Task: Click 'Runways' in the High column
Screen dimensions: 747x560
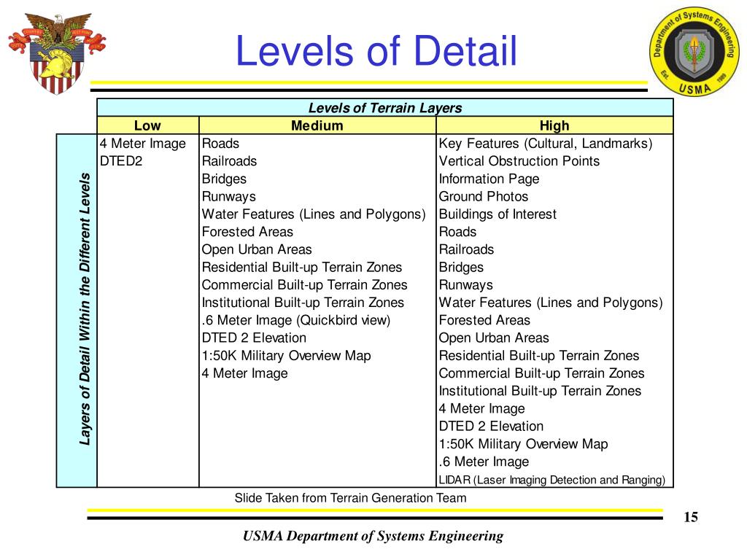Action: click(x=466, y=285)
